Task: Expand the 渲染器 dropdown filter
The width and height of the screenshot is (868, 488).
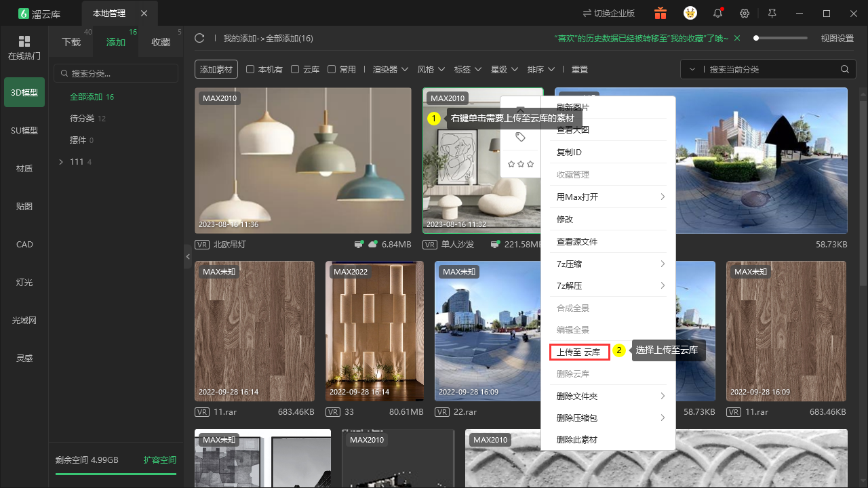Action: point(391,69)
